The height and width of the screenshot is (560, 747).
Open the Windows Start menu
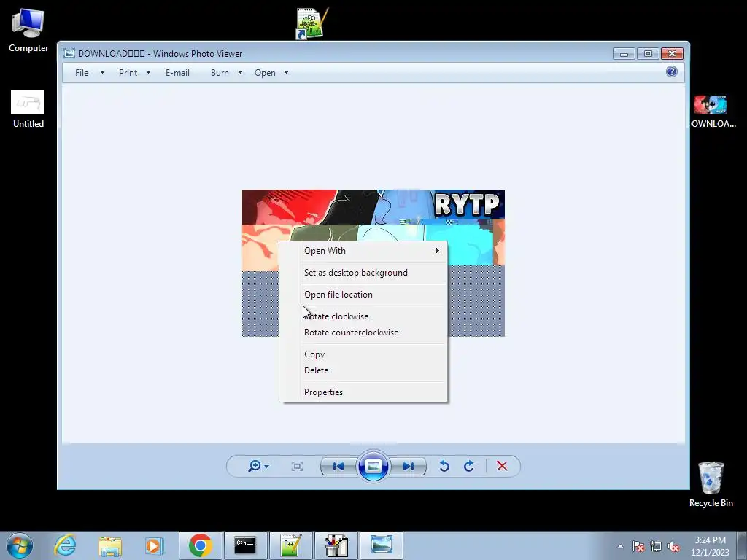[20, 545]
